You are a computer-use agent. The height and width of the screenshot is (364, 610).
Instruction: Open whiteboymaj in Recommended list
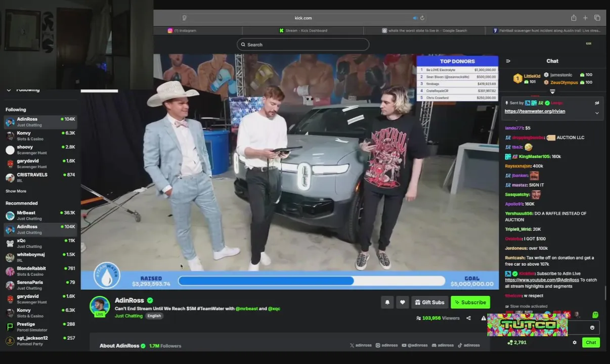pos(40,257)
